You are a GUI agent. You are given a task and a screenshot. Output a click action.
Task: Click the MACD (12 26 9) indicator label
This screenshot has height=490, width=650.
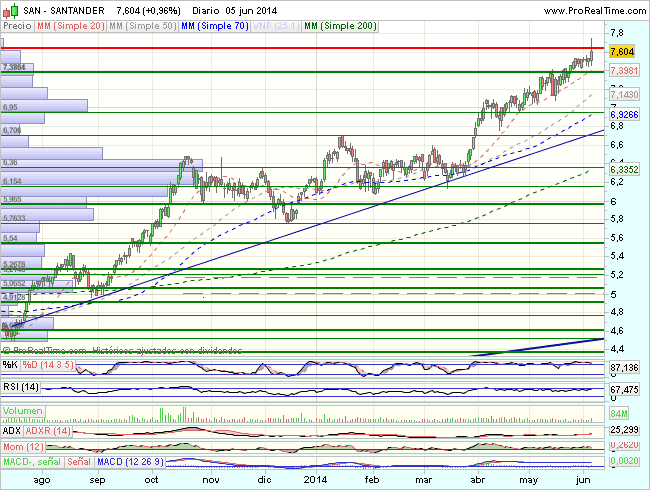130,462
